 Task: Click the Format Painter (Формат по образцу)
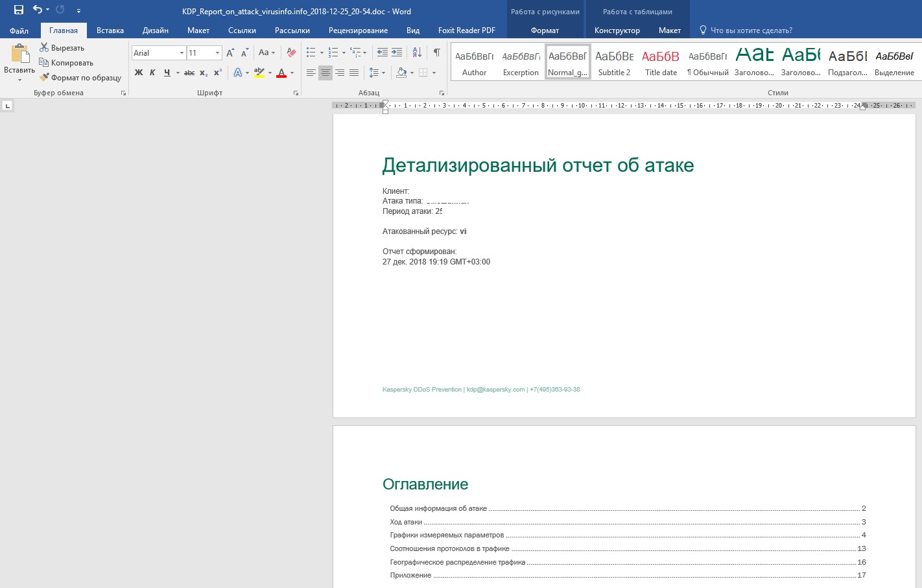coord(80,78)
